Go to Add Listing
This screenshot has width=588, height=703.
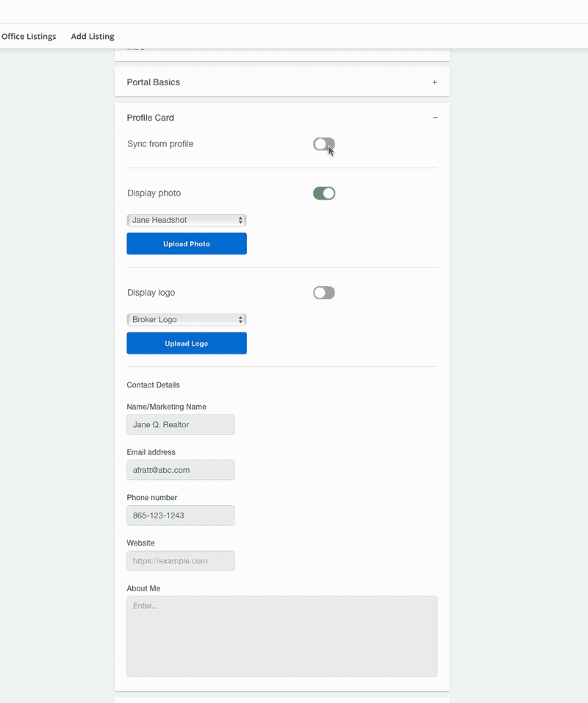(x=93, y=36)
